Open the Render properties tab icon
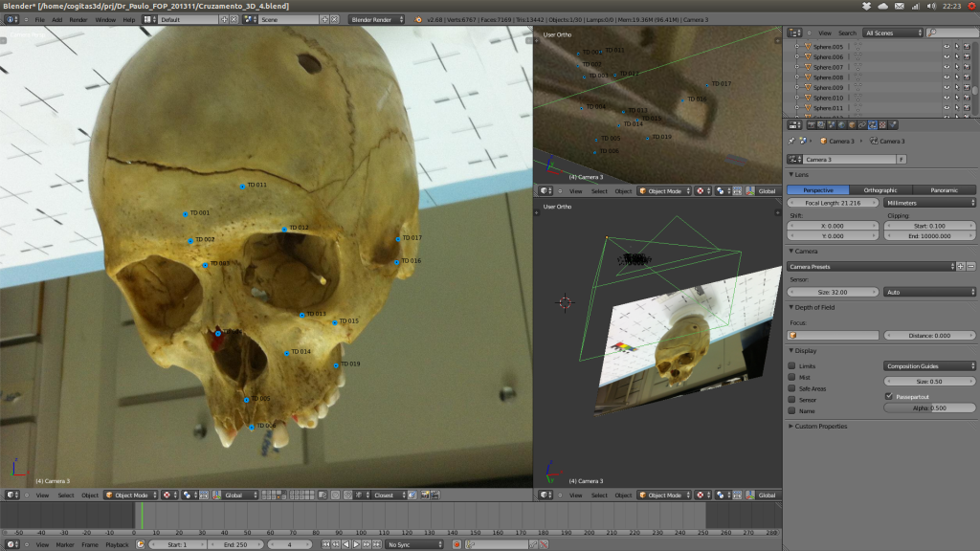 pyautogui.click(x=812, y=125)
